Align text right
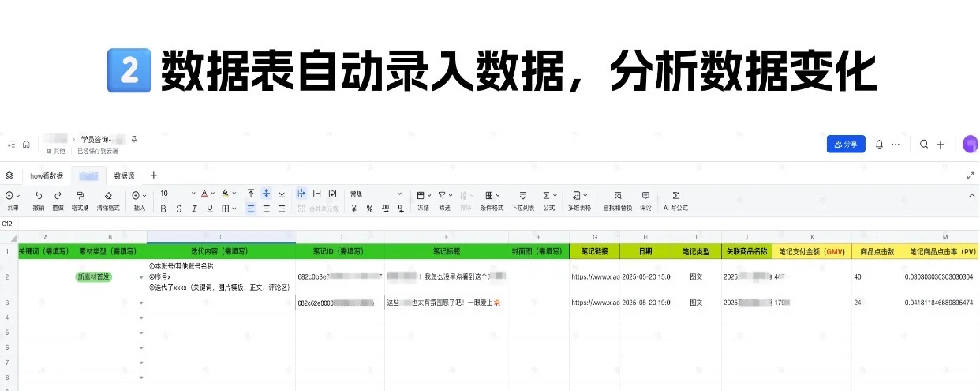This screenshot has width=980, height=391. tap(282, 209)
